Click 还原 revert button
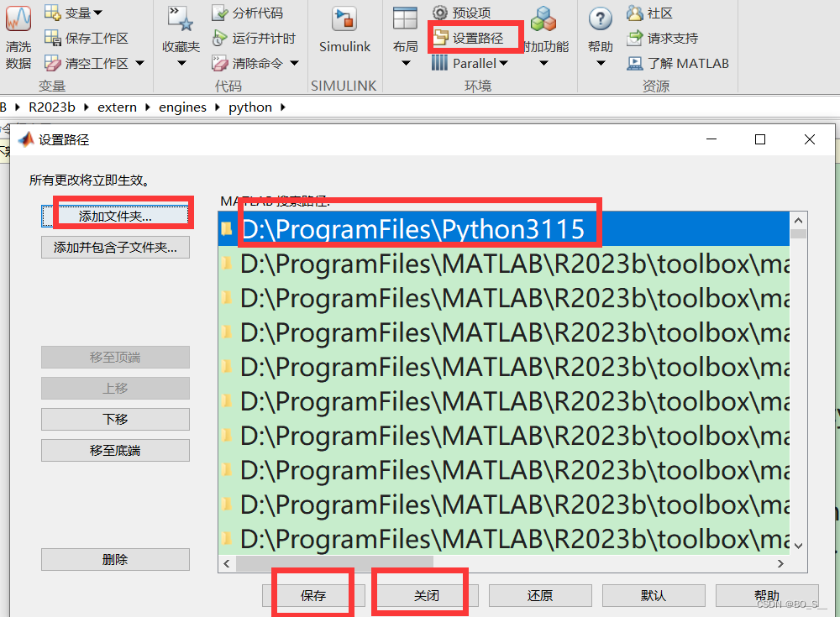Image resolution: width=840 pixels, height=617 pixels. click(x=540, y=595)
